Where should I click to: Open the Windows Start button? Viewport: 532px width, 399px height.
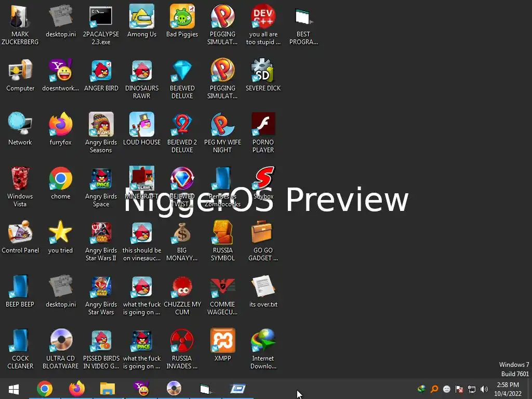(14, 389)
